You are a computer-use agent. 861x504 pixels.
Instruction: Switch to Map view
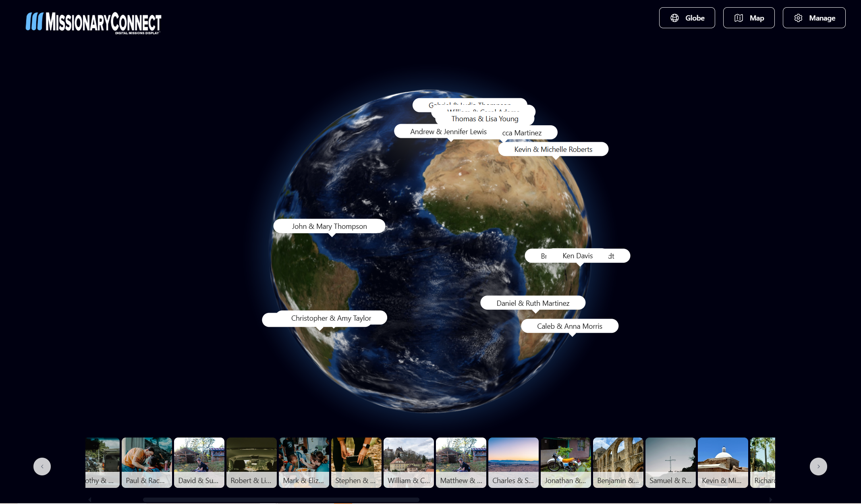point(749,18)
